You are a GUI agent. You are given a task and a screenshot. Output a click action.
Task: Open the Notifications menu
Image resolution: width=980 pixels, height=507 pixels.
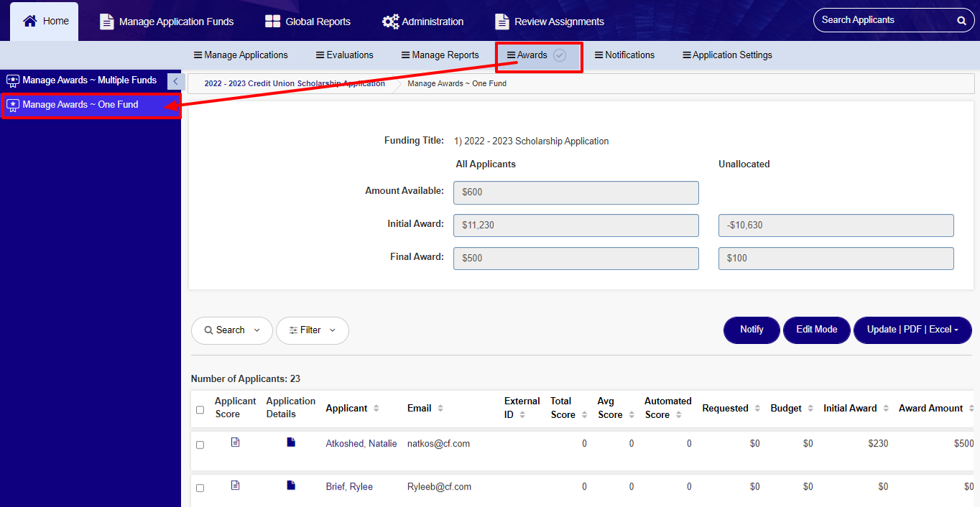click(624, 55)
